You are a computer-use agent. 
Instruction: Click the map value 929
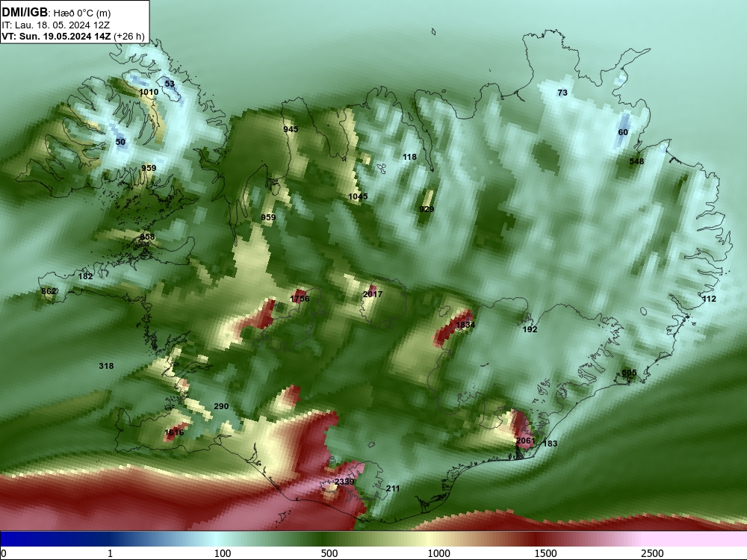coord(427,209)
